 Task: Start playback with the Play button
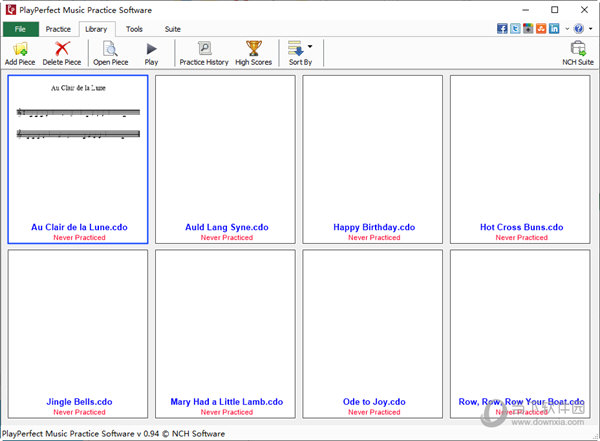152,53
